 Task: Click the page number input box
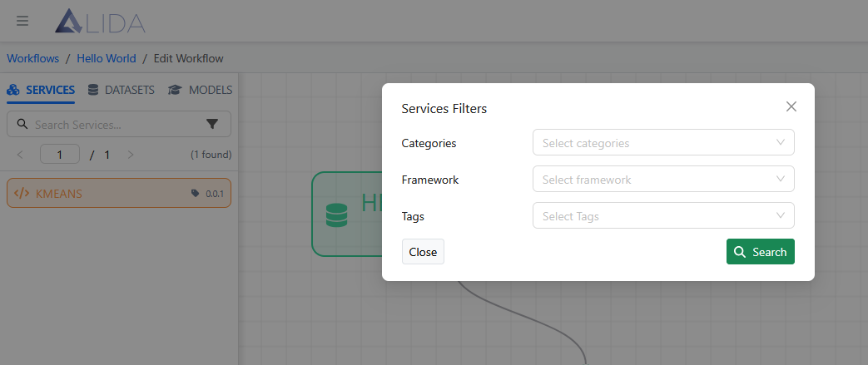[60, 155]
